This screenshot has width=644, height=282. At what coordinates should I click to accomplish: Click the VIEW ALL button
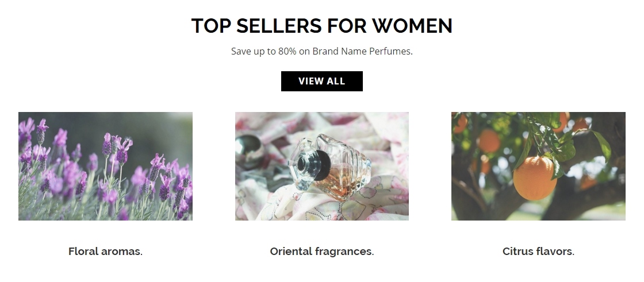(x=321, y=81)
